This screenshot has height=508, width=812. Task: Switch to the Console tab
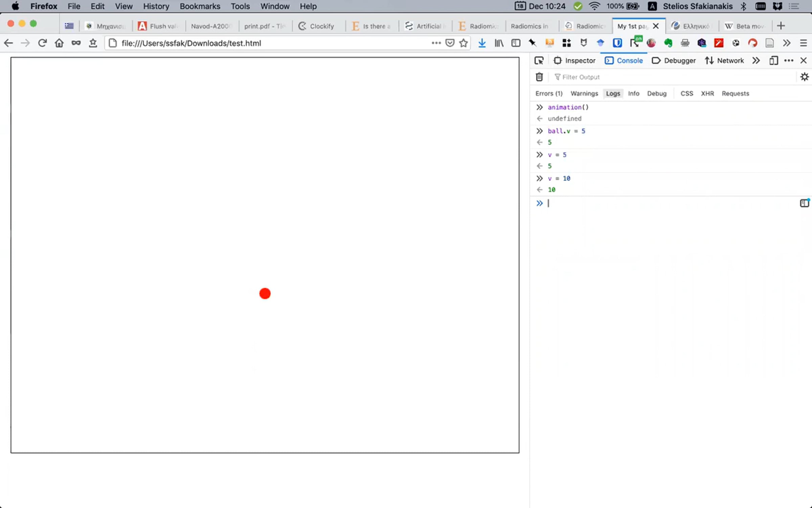pyautogui.click(x=624, y=61)
